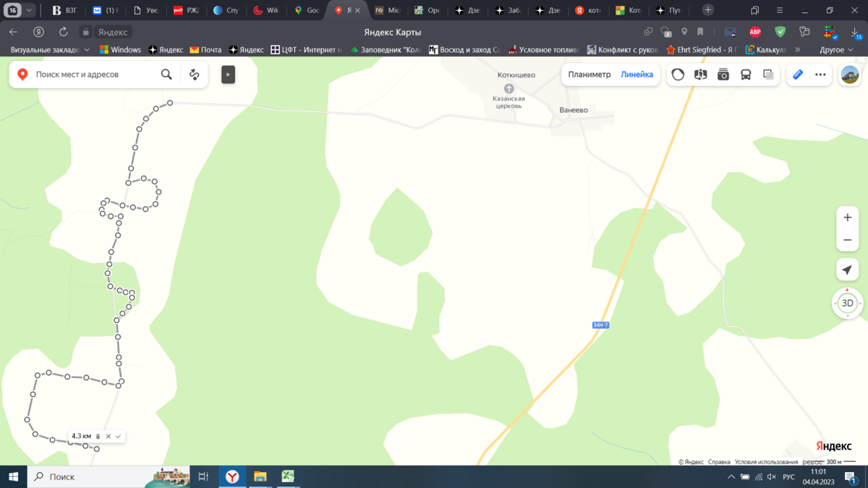
Task: Close the active Yandex Maps tab
Action: (357, 10)
